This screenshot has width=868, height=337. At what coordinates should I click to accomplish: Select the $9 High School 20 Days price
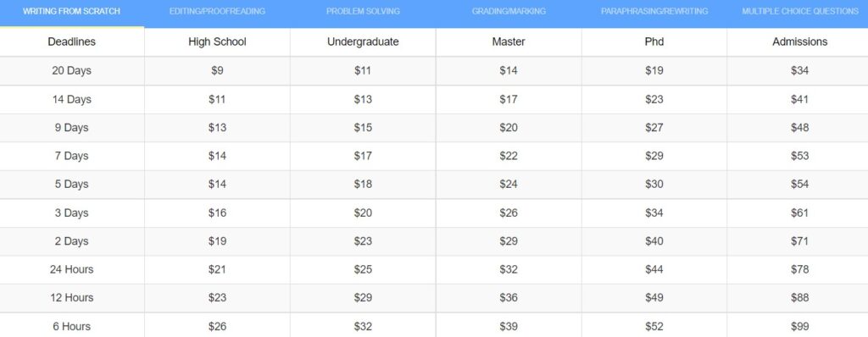coord(217,71)
